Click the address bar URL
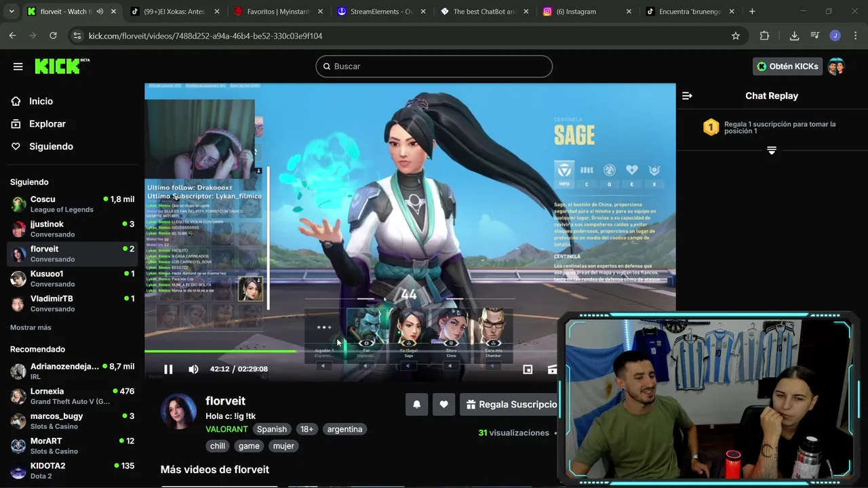Viewport: 868px width, 488px height. click(x=205, y=36)
